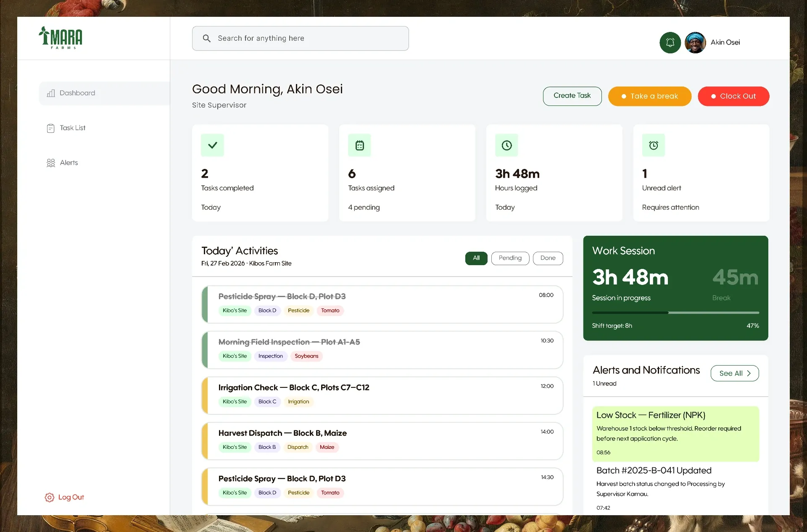807x532 pixels.
Task: Open Akin Osei's profile avatar
Action: [695, 42]
